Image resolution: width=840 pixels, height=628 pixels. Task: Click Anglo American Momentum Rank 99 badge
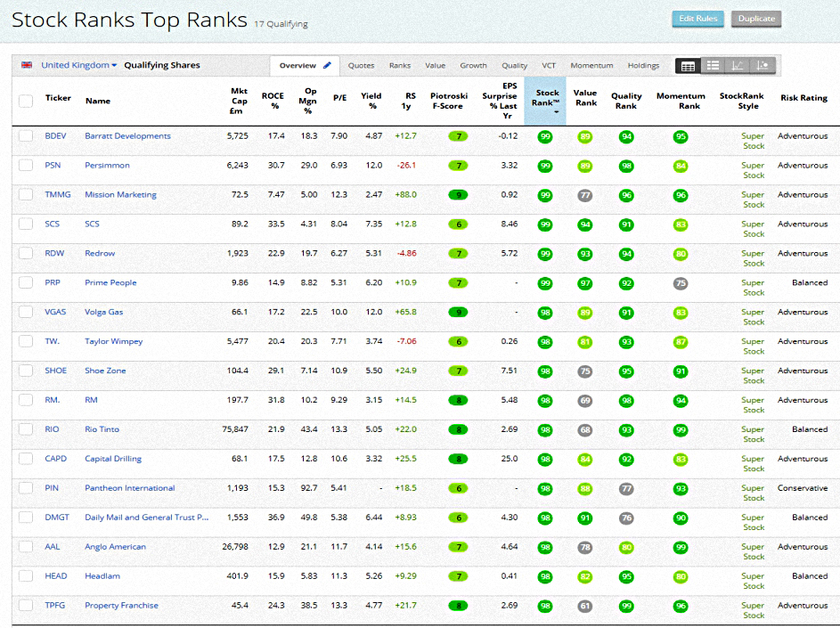click(681, 548)
